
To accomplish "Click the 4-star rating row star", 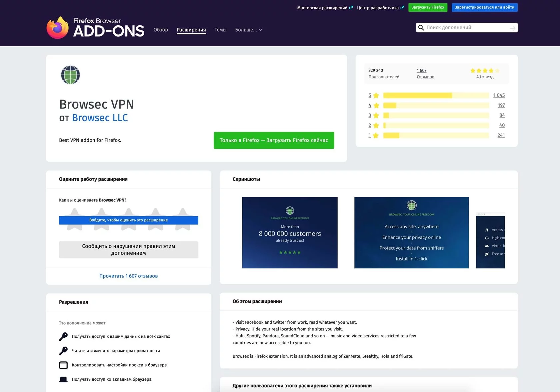I will 376,106.
